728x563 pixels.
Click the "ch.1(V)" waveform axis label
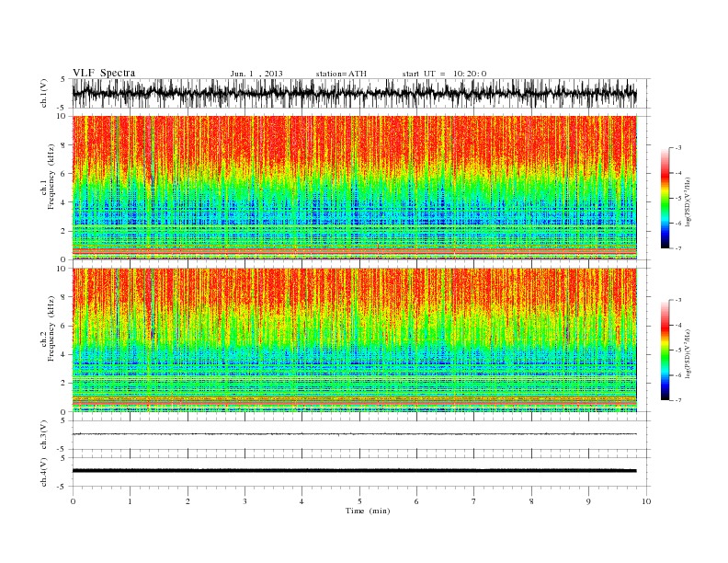(44, 93)
